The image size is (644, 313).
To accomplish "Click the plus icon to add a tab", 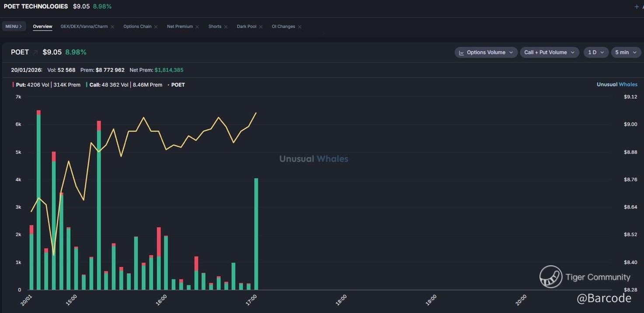I will point(637,7).
